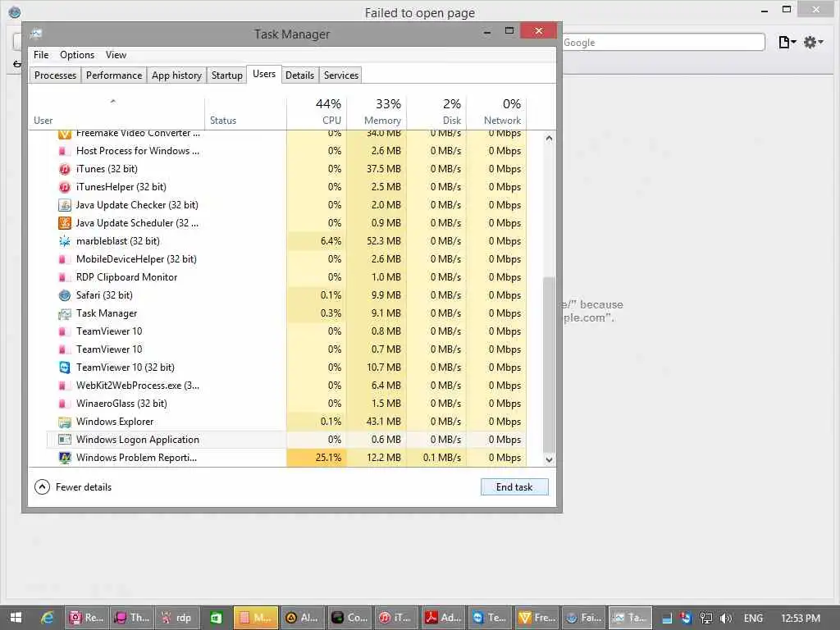The image size is (840, 630).
Task: Click the iTunes (32 bit) process icon
Action: coord(64,169)
